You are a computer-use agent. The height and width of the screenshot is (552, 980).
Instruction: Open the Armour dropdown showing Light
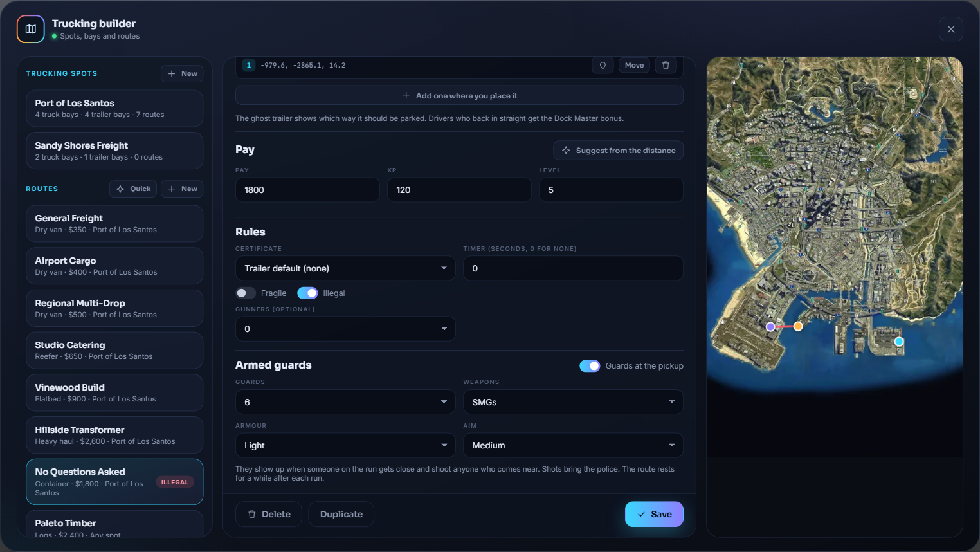click(345, 445)
